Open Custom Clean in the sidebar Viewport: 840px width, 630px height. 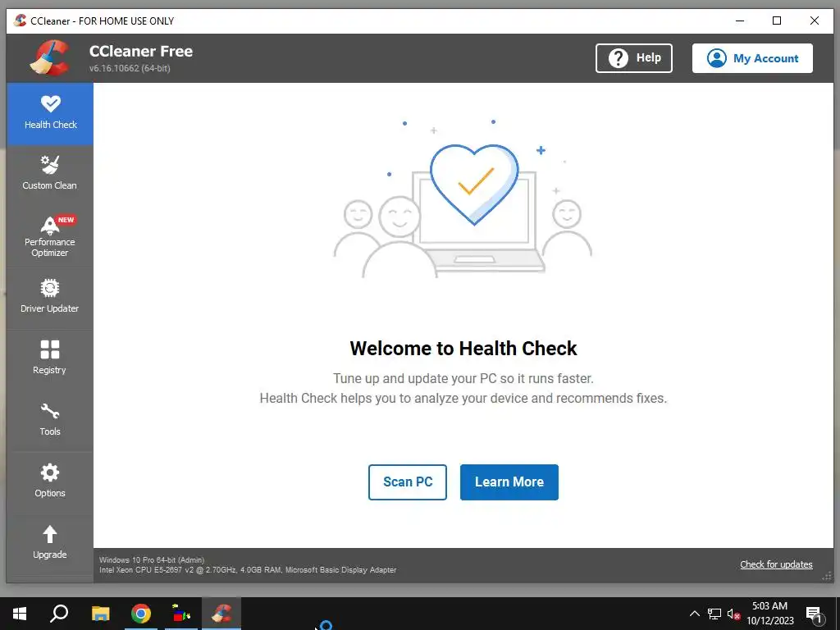tap(50, 173)
